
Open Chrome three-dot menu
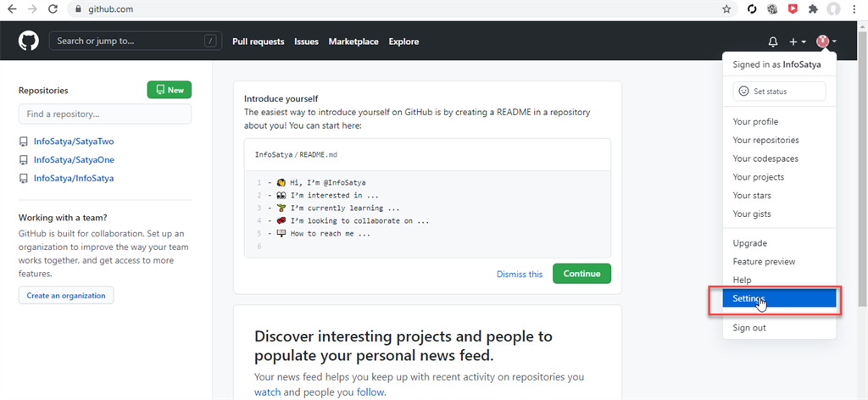click(x=855, y=9)
